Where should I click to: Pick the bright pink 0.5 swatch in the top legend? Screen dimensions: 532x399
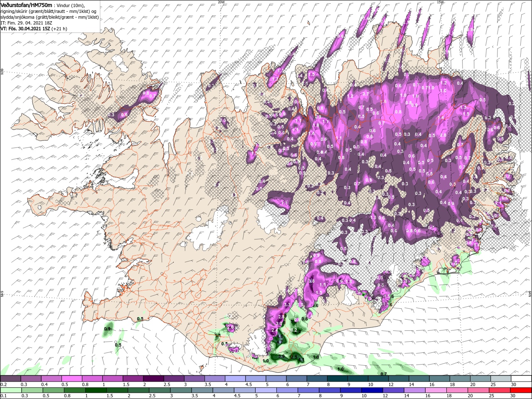tap(71, 379)
